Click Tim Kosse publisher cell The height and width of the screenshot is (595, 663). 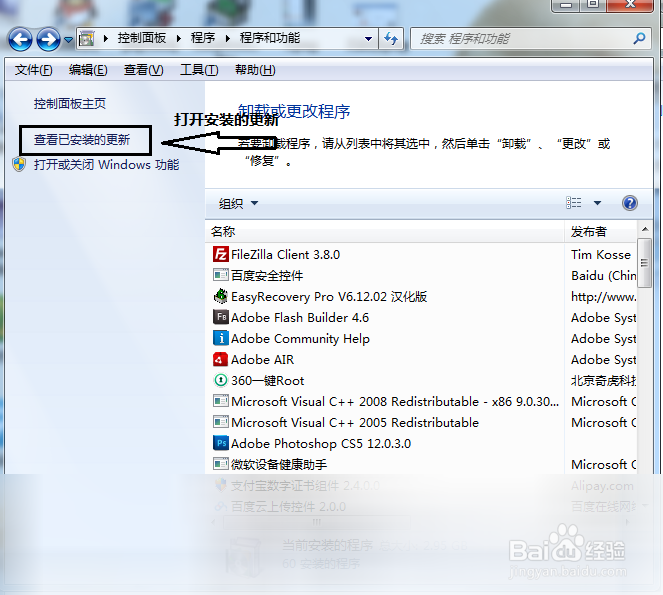point(601,255)
